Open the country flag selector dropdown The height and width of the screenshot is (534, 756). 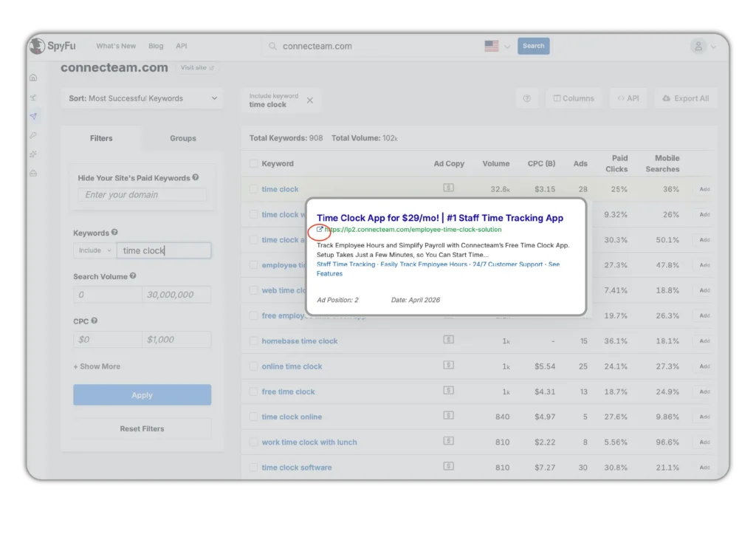(x=497, y=47)
